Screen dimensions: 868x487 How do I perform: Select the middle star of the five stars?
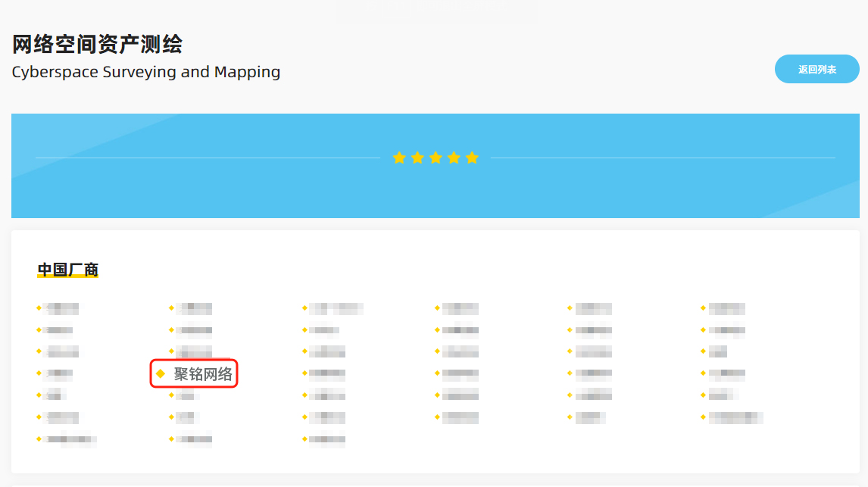point(436,158)
